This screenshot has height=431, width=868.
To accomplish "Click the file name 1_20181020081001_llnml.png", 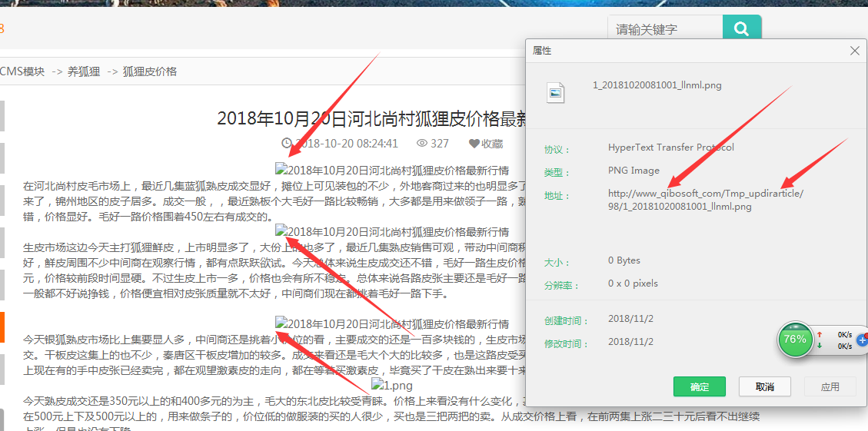I will pos(657,85).
